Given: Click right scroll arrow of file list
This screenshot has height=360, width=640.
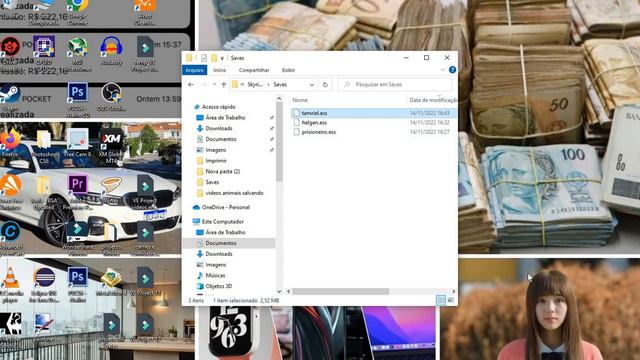Looking at the screenshot, I should click(453, 291).
